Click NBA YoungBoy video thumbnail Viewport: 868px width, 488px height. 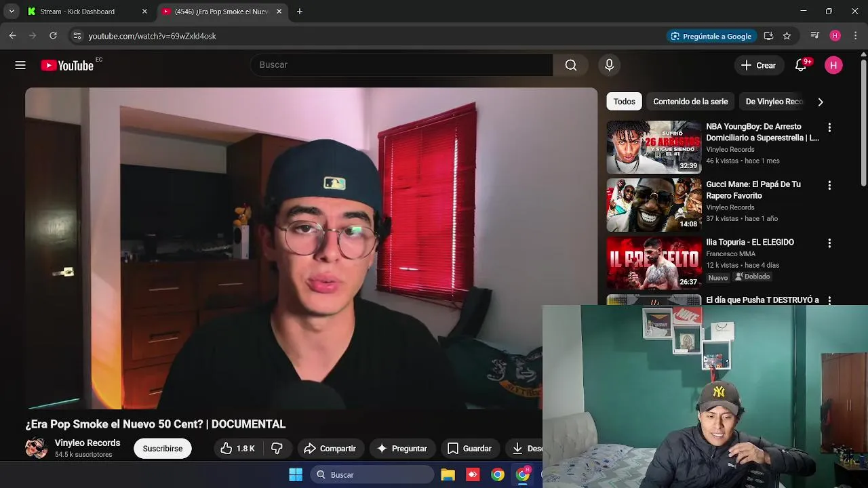pos(654,147)
